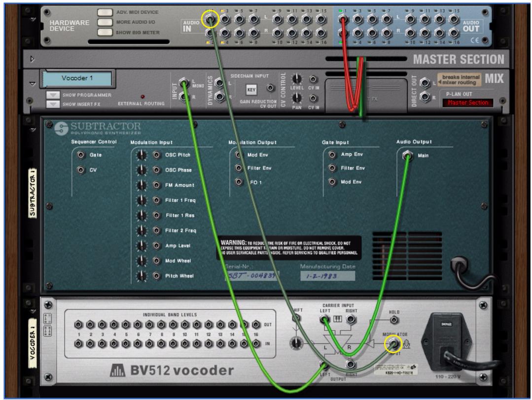Toggle the MORE AUDIO I/O button

(105, 22)
